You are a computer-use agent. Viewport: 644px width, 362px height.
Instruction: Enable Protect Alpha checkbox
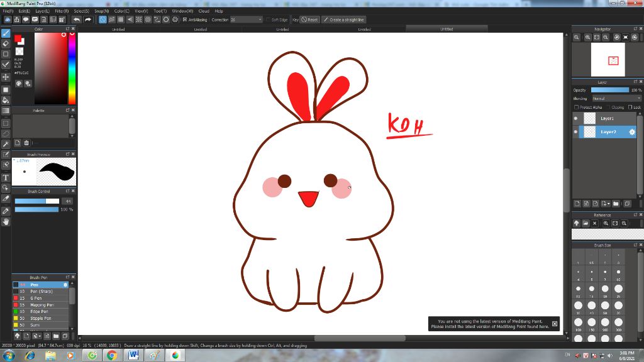point(576,107)
